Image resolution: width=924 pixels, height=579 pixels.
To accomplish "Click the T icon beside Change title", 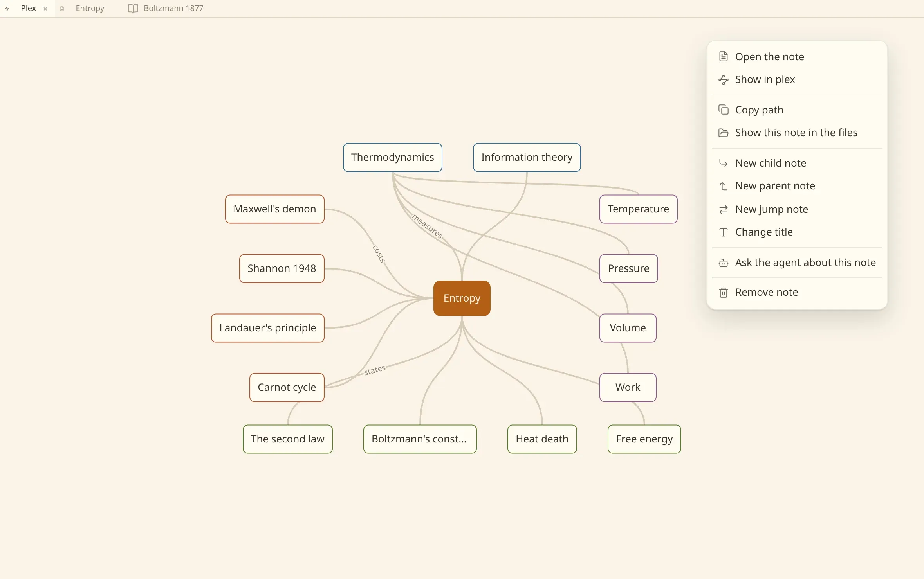I will (x=723, y=232).
